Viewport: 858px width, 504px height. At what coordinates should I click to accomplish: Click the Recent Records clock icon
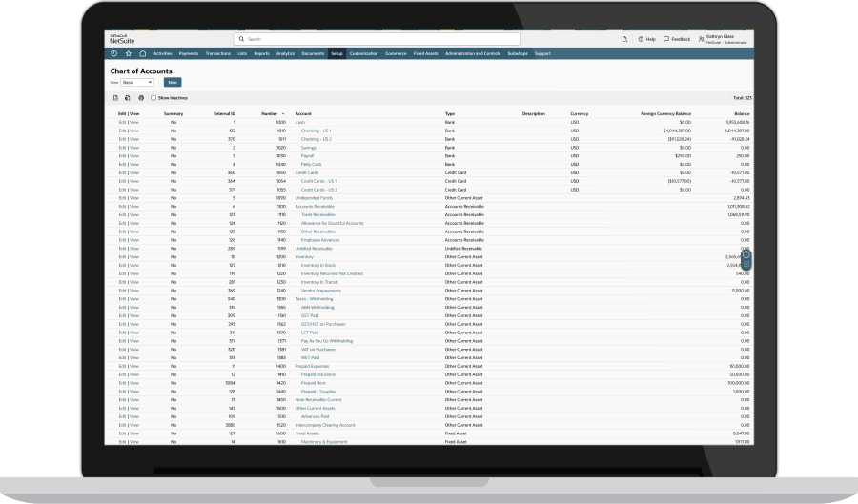114,53
